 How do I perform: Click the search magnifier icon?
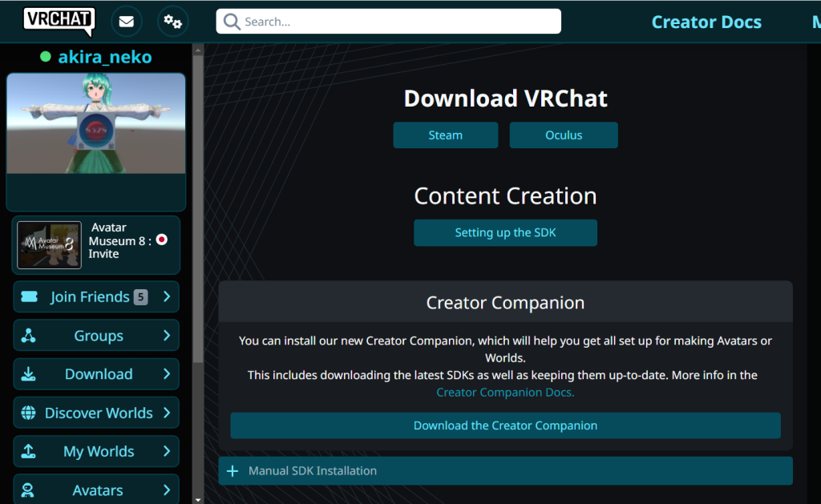tap(232, 22)
